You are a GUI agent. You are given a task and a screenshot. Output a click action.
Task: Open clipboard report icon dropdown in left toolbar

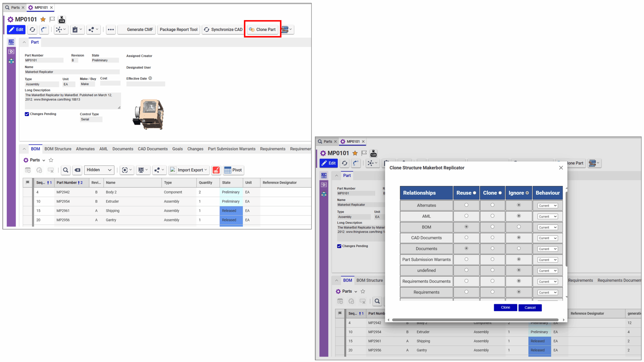tap(77, 30)
